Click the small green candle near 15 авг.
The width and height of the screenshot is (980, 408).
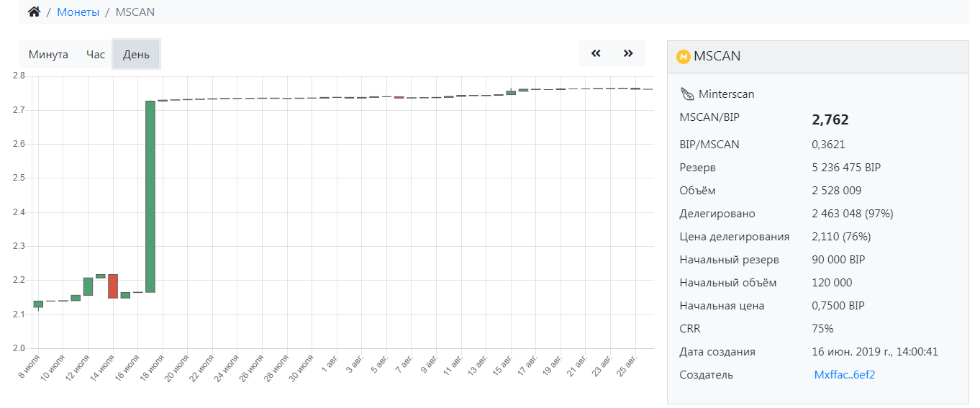[511, 92]
